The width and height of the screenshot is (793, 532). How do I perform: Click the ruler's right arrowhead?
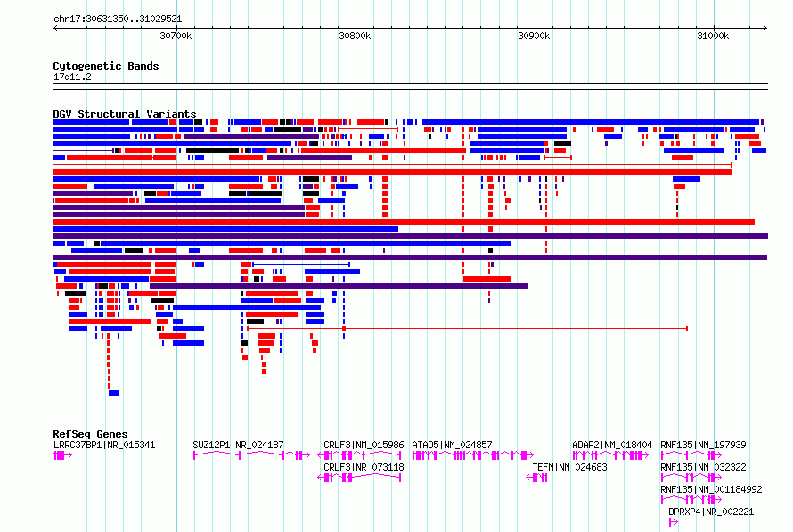pos(765,29)
